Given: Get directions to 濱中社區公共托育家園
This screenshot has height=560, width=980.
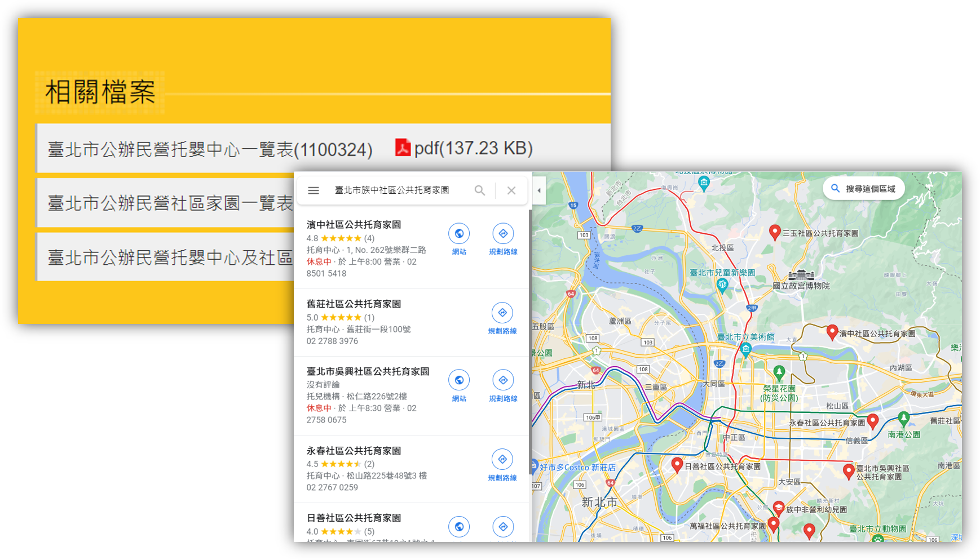Looking at the screenshot, I should coord(503,234).
